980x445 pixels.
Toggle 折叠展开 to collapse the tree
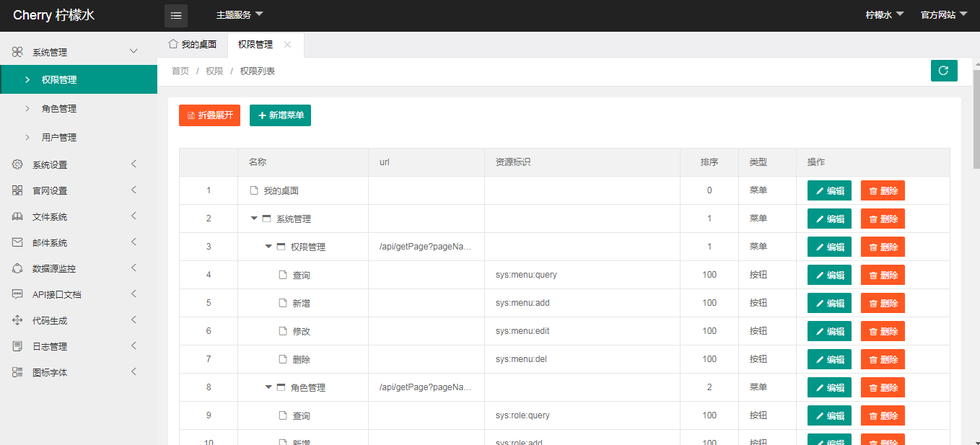pos(209,115)
